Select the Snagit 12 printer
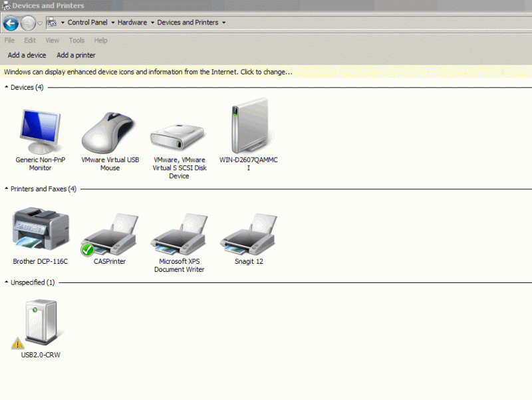Viewport: 532px width, 400px height. pyautogui.click(x=247, y=233)
